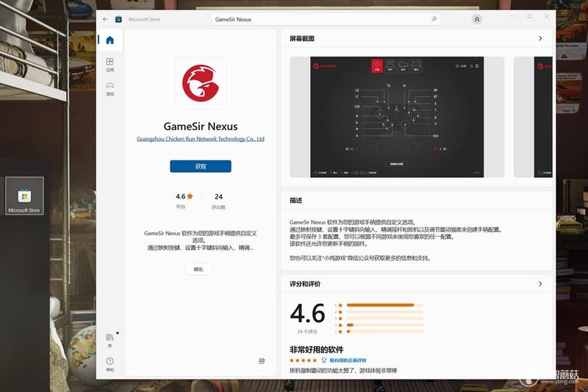Click the search box containing GameSir Nexus
Viewport: 588px width, 392px height.
click(x=326, y=19)
